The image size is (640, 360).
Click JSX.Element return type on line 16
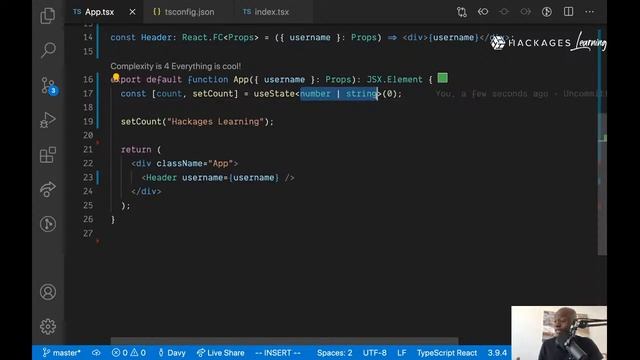point(394,80)
